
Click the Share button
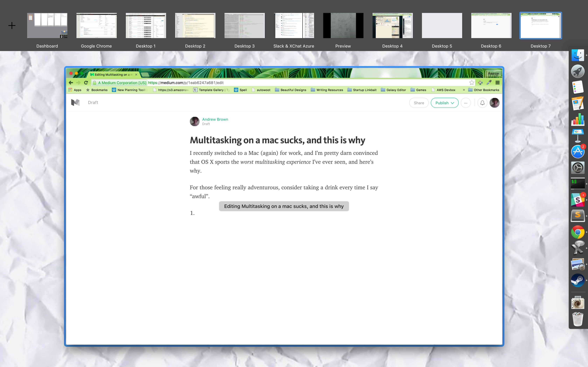(419, 103)
